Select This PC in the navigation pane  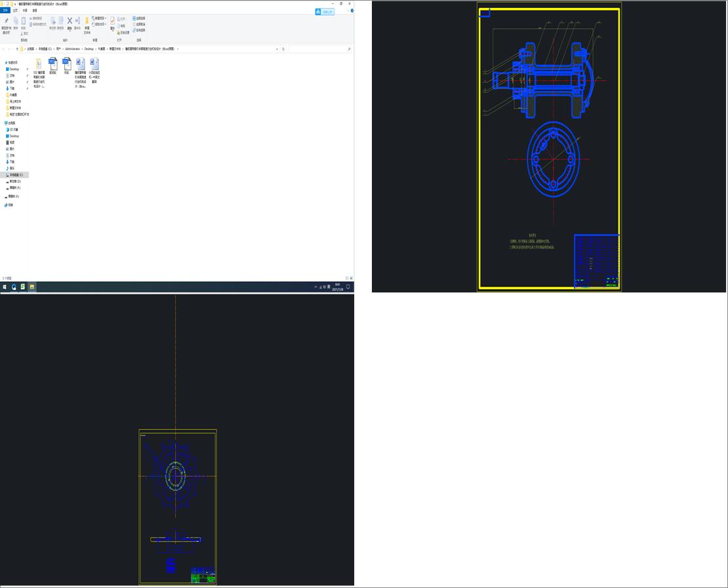pyautogui.click(x=10, y=123)
